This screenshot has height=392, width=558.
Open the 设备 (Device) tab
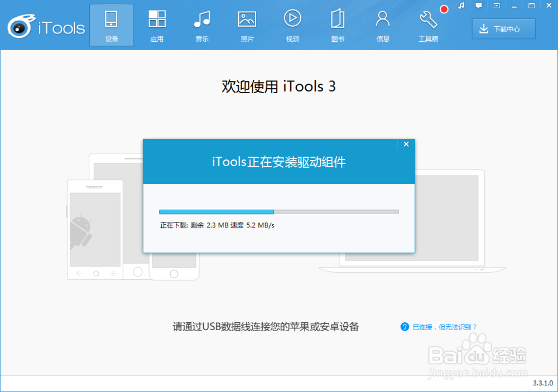(x=112, y=25)
